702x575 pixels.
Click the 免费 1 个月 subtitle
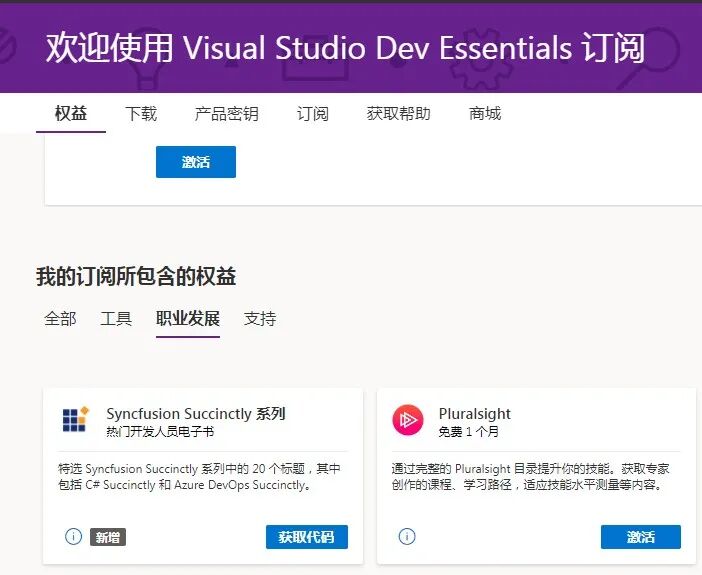[468, 432]
